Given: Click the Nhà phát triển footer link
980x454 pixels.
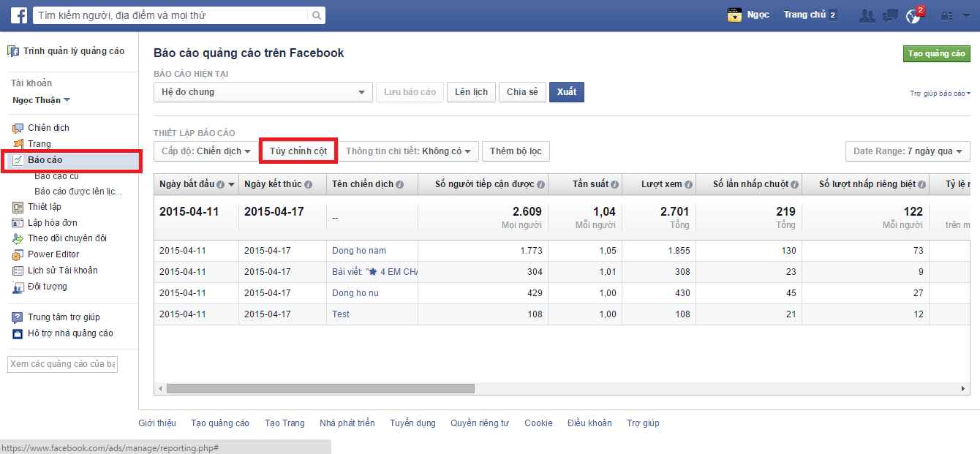Looking at the screenshot, I should coord(347,423).
